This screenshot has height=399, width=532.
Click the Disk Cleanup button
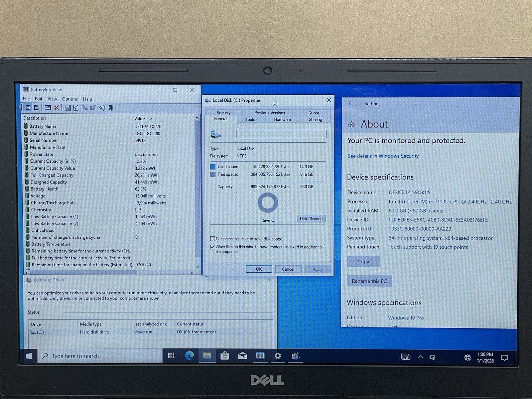point(311,218)
